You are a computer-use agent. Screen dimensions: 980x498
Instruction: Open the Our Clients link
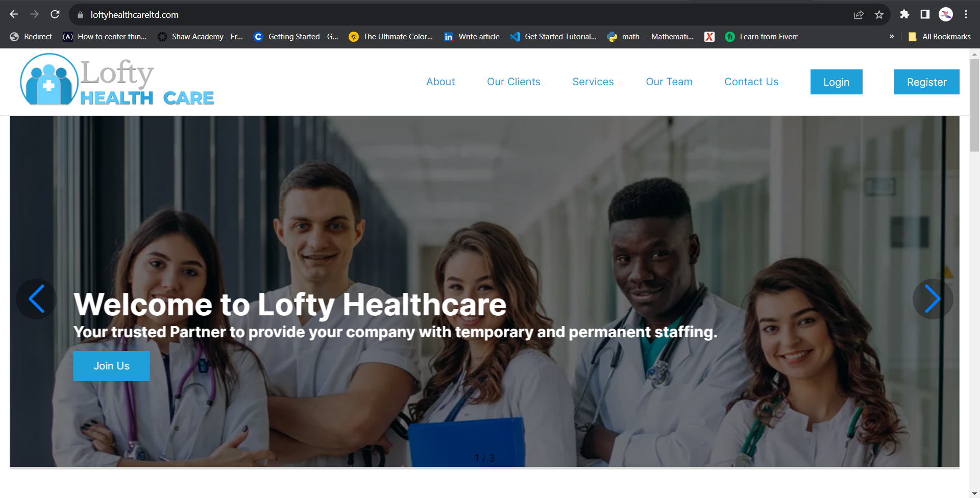click(513, 82)
